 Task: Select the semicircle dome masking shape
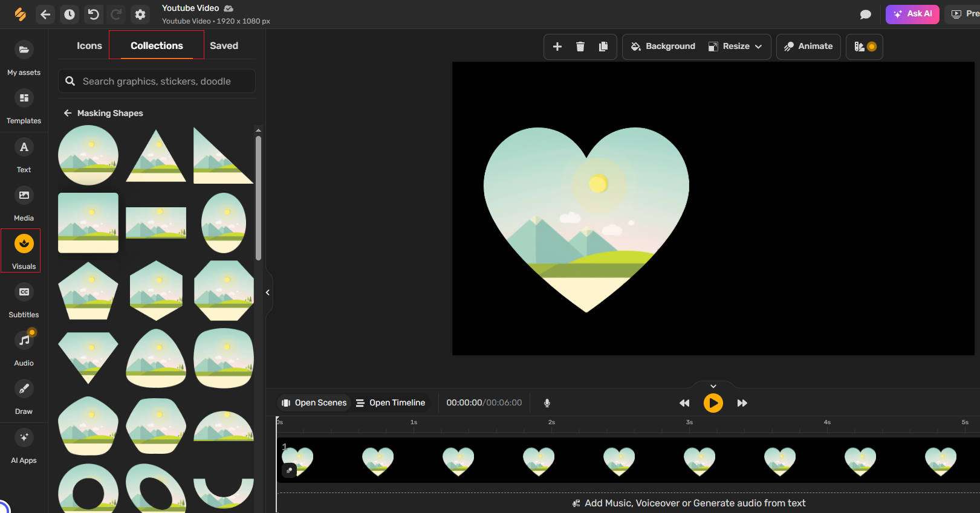coord(224,426)
